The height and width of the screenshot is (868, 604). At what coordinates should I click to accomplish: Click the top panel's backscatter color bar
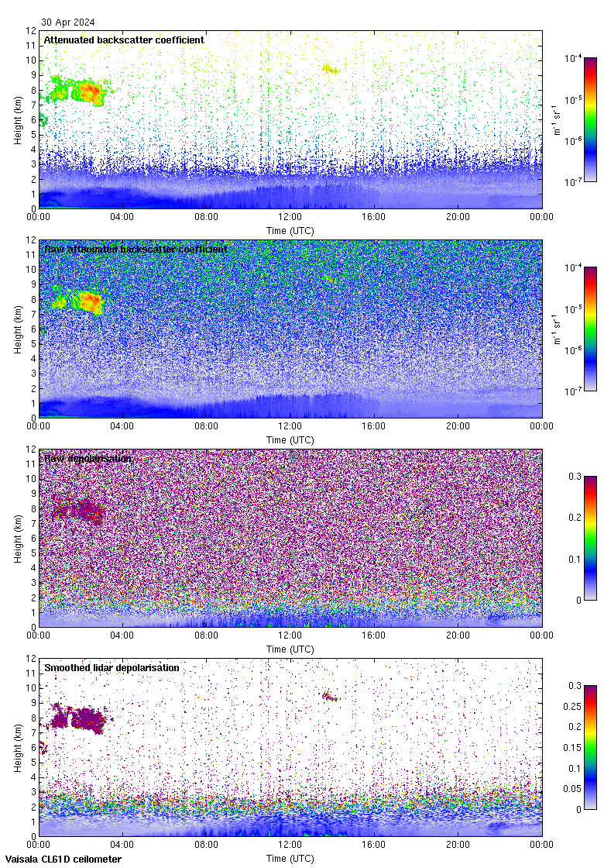(590, 119)
